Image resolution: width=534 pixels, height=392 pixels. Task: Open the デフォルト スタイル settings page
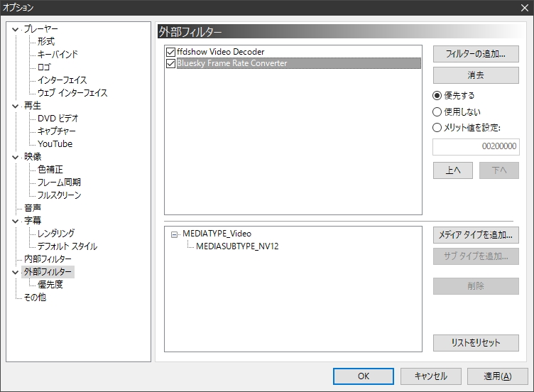(x=67, y=246)
